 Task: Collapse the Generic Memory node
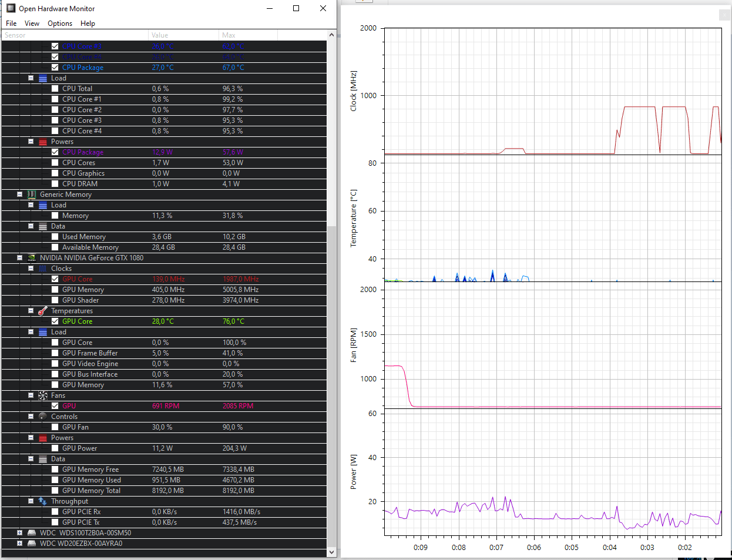[x=19, y=195]
